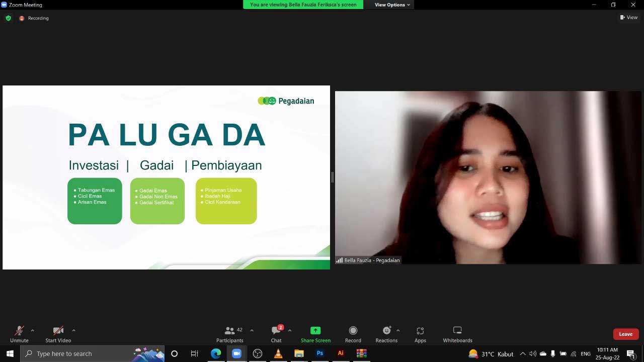Unmute the microphone
The image size is (644, 362).
pos(19,334)
